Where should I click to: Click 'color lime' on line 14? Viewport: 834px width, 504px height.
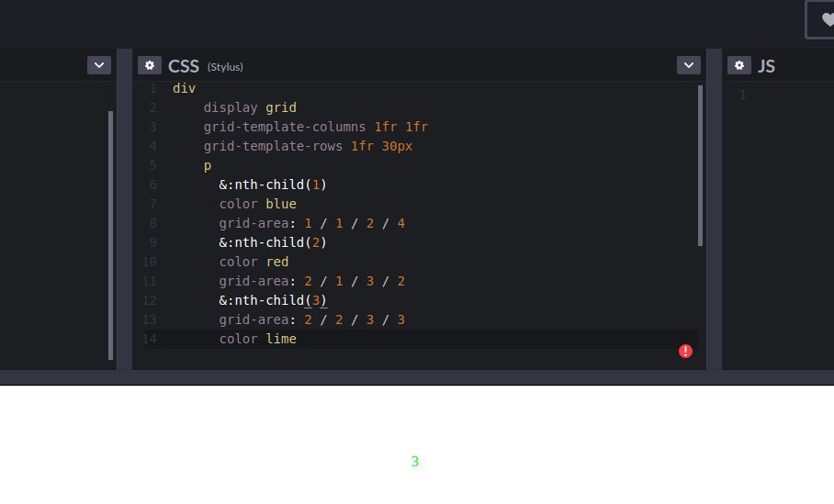(258, 339)
